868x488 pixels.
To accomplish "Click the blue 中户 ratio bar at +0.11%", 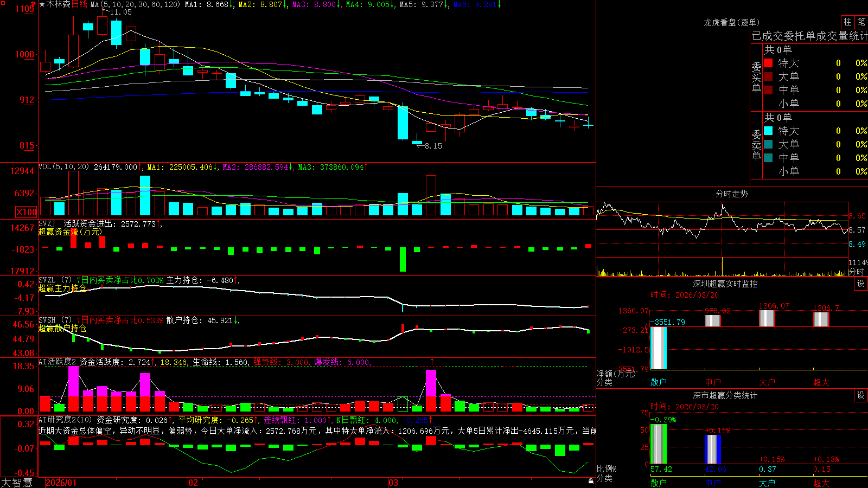I will (x=712, y=450).
